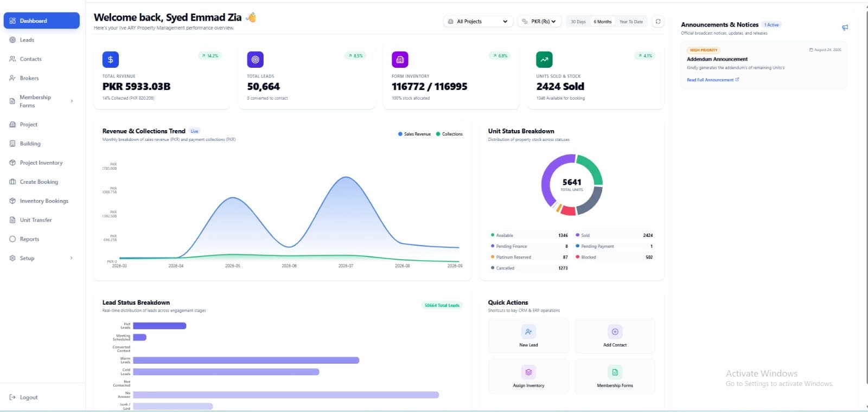The width and height of the screenshot is (868, 412).
Task: Click the Add Contact plus icon
Action: coord(615,331)
